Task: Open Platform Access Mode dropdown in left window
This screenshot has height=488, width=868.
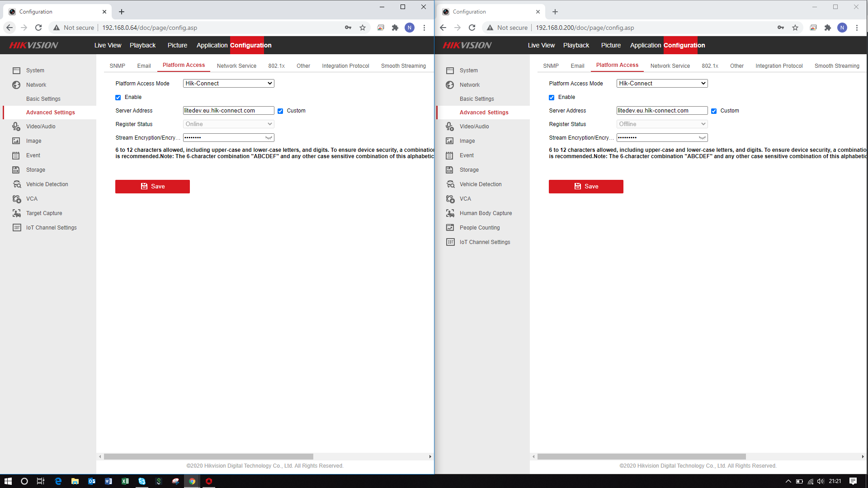Action: point(228,84)
